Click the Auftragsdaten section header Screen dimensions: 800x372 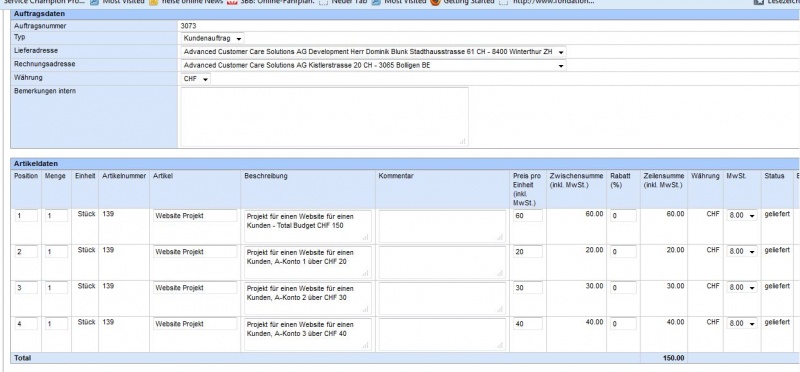pyautogui.click(x=39, y=14)
